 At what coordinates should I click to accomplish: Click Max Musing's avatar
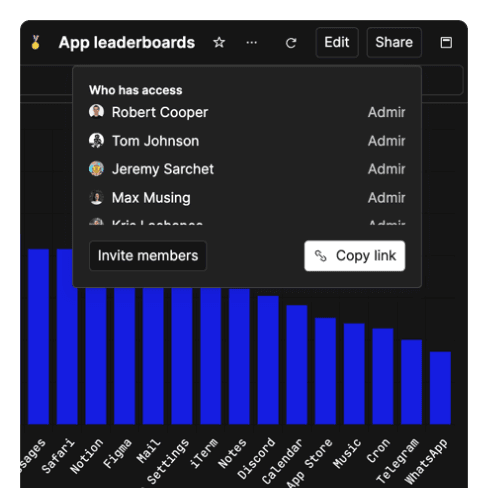pos(96,198)
